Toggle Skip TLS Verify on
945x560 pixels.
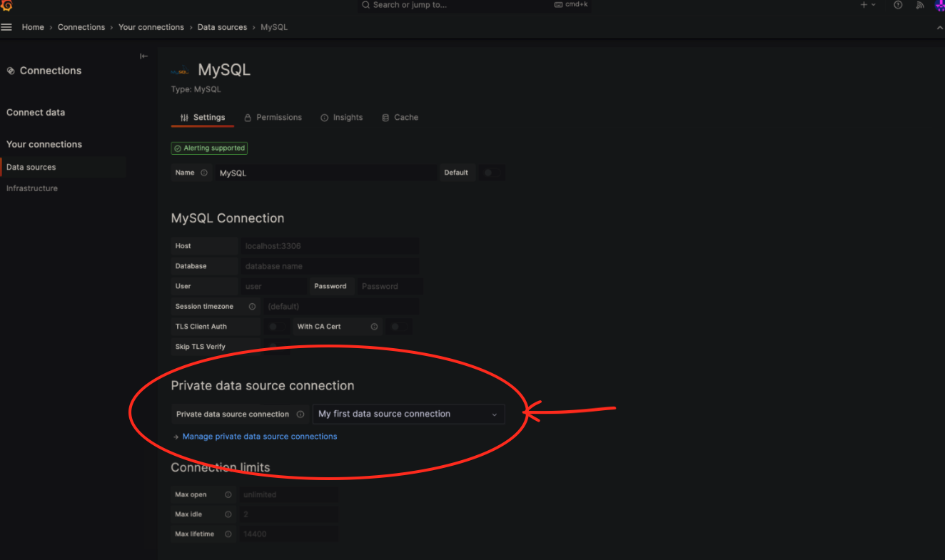click(276, 346)
